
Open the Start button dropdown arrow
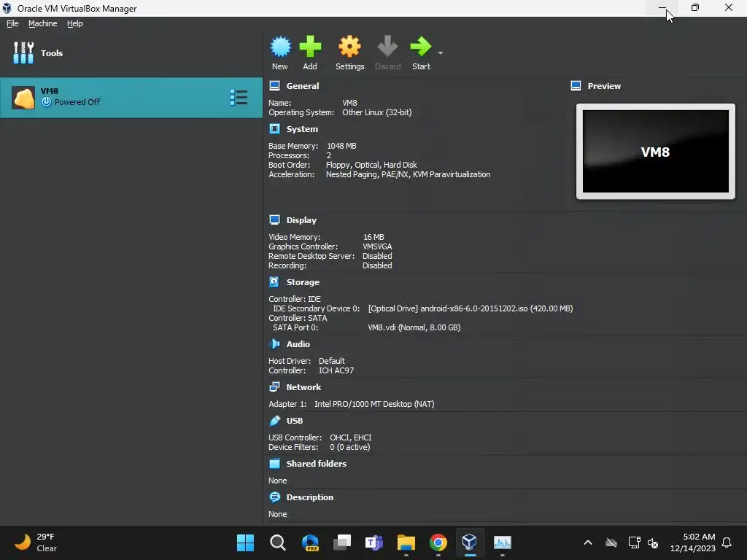point(441,52)
